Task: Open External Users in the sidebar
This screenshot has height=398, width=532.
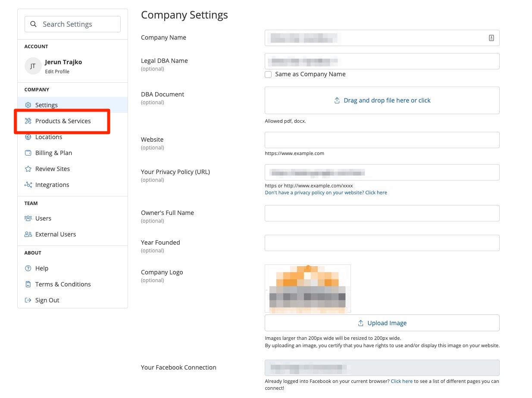Action: pyautogui.click(x=55, y=234)
